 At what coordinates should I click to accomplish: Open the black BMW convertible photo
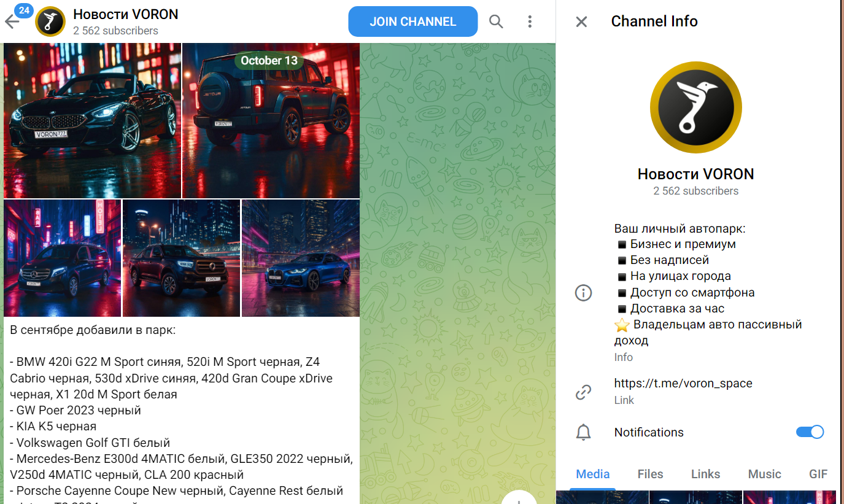click(92, 120)
